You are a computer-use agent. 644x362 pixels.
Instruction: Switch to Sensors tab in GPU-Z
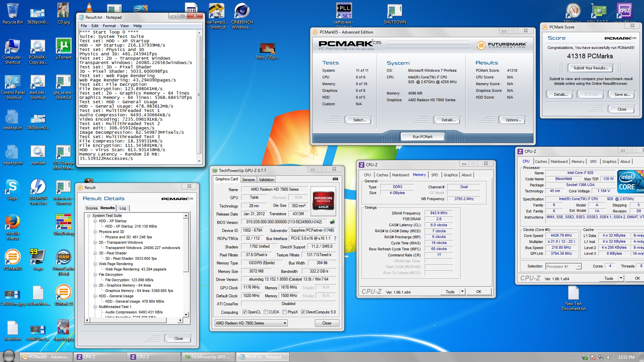248,180
